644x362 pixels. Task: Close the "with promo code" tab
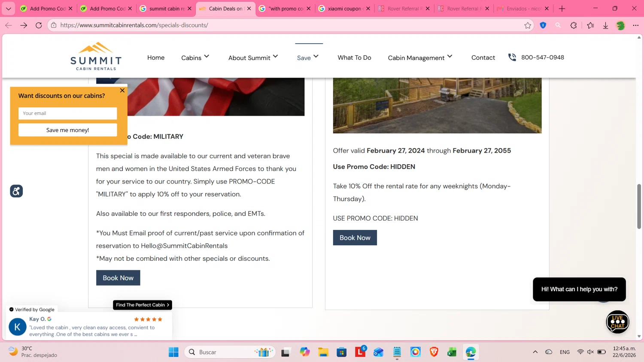pyautogui.click(x=308, y=9)
